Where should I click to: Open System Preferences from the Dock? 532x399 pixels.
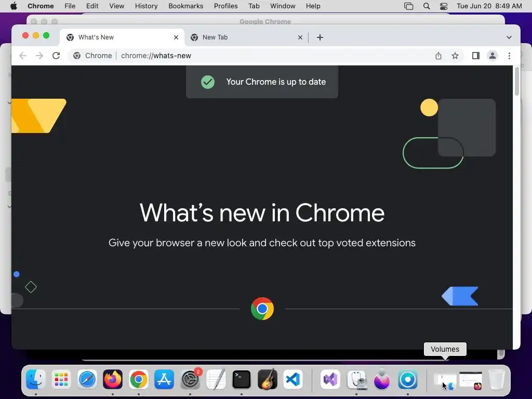click(190, 379)
